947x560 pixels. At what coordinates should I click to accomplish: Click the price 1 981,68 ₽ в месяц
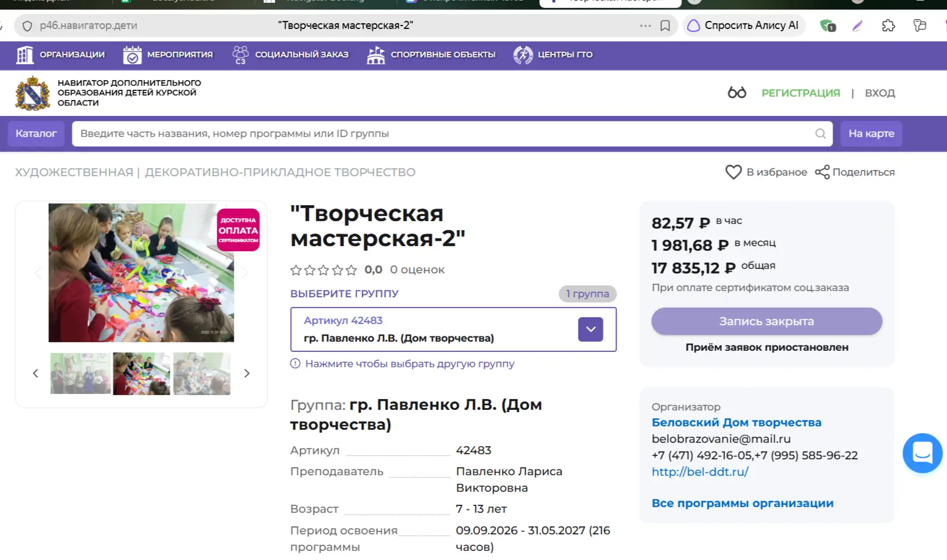[714, 245]
